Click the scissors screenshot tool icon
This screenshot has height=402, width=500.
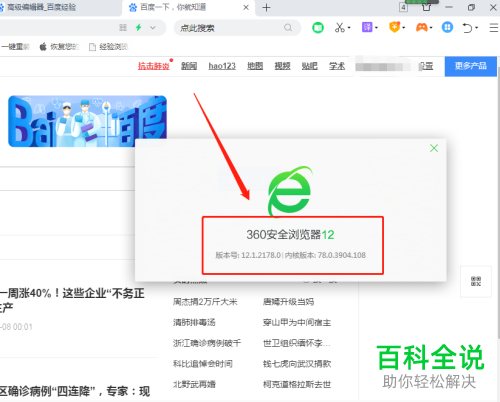(x=339, y=28)
